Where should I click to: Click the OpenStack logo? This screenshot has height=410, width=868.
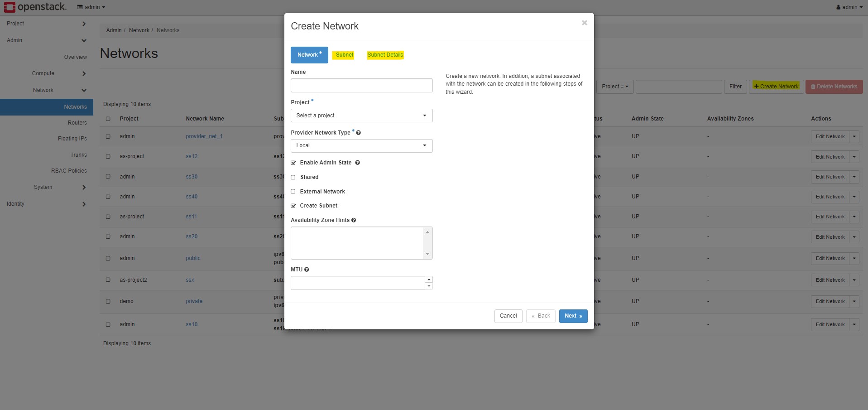click(x=35, y=7)
